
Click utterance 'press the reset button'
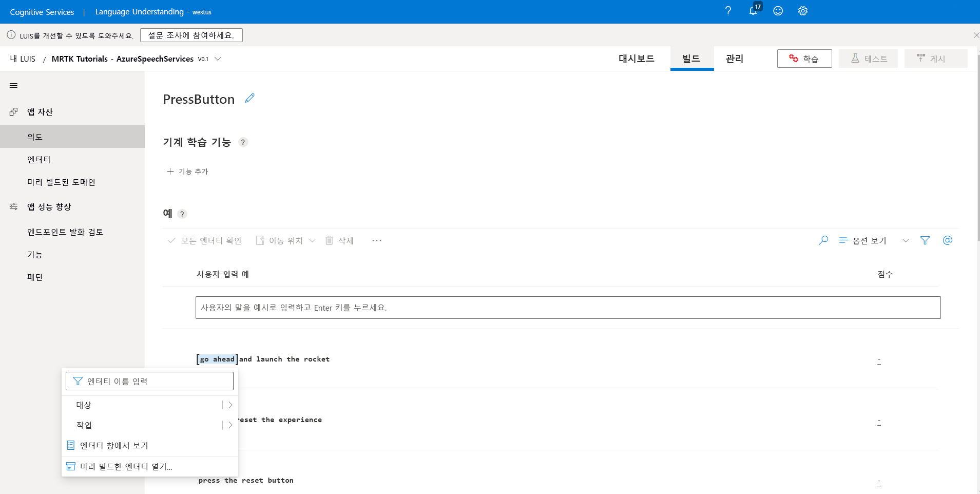[x=246, y=480]
